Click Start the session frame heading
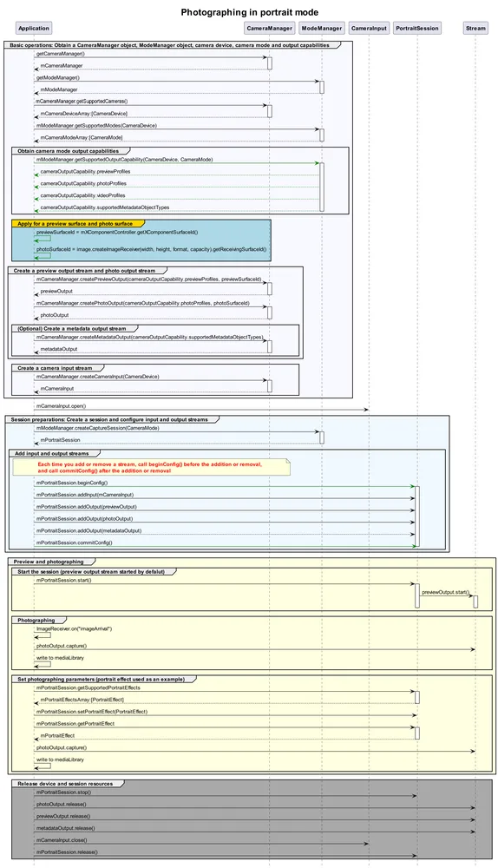The height and width of the screenshot is (868, 498). tap(91, 572)
